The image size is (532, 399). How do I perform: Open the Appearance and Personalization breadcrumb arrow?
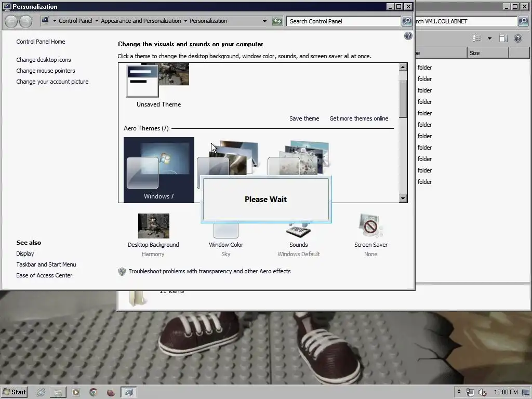pyautogui.click(x=185, y=21)
